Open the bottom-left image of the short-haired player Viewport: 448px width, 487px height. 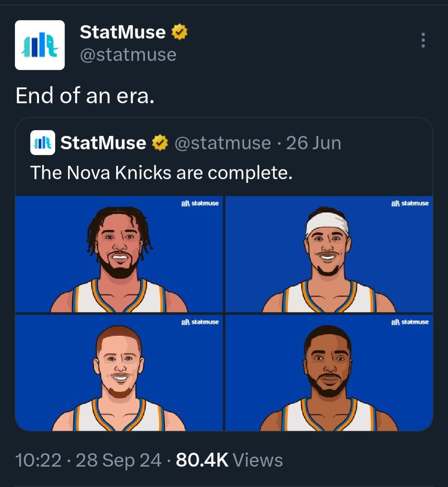(119, 373)
